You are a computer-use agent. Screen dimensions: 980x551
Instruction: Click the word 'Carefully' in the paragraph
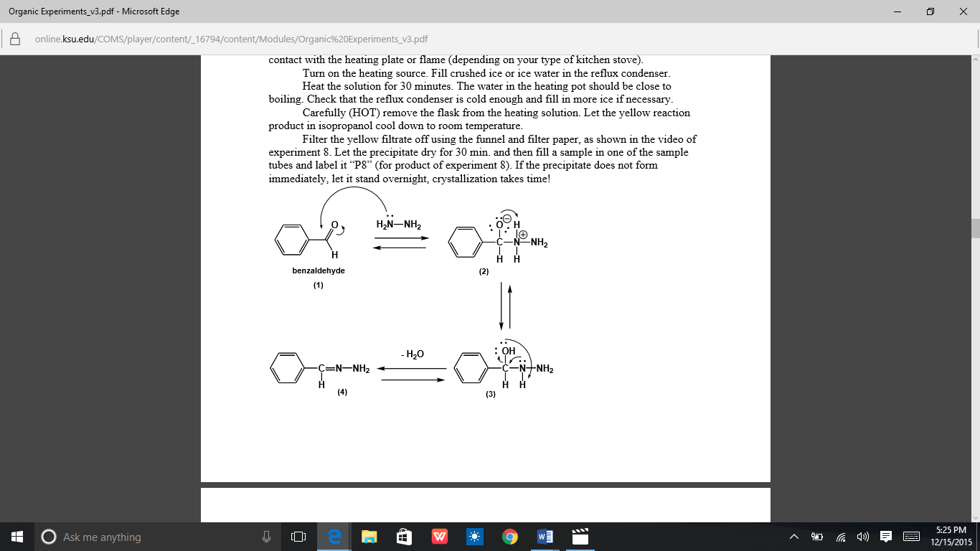point(324,113)
